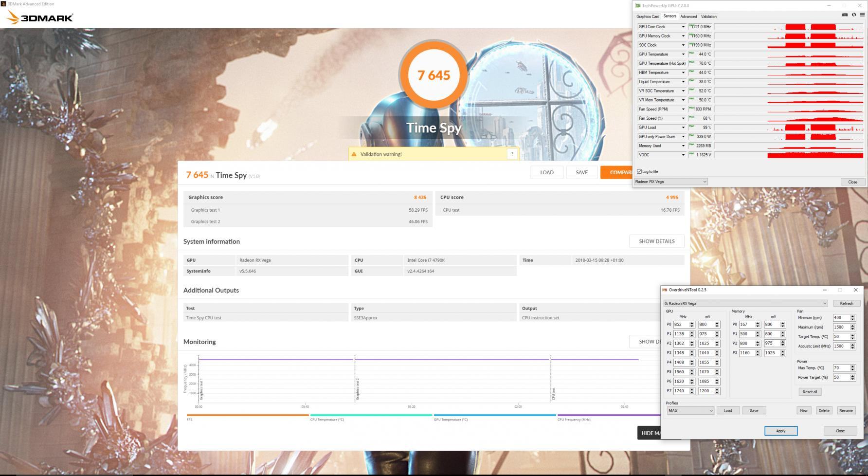Open the GPU only Power Draw dropdown
868x476 pixels.
coord(683,137)
